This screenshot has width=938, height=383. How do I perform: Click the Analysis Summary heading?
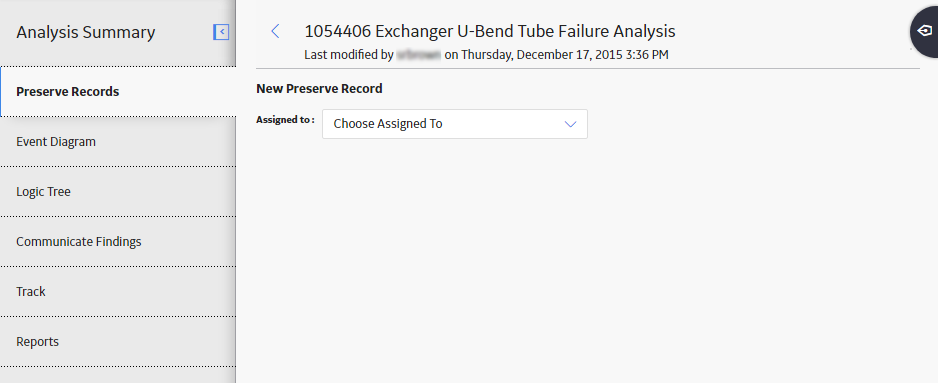(86, 32)
